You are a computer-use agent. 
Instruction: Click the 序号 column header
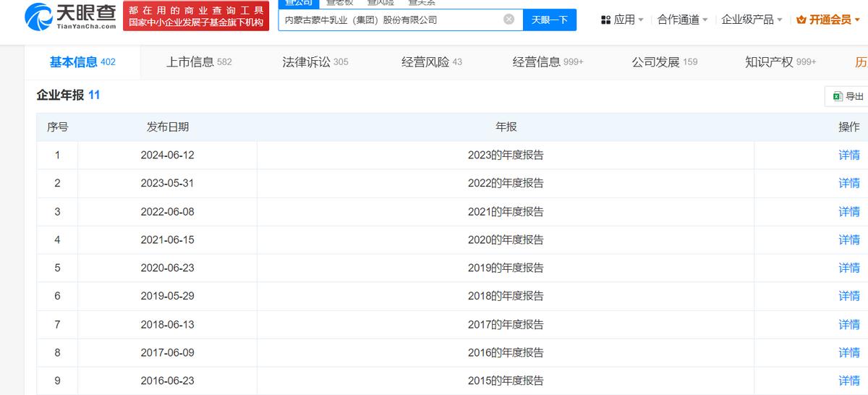click(58, 127)
